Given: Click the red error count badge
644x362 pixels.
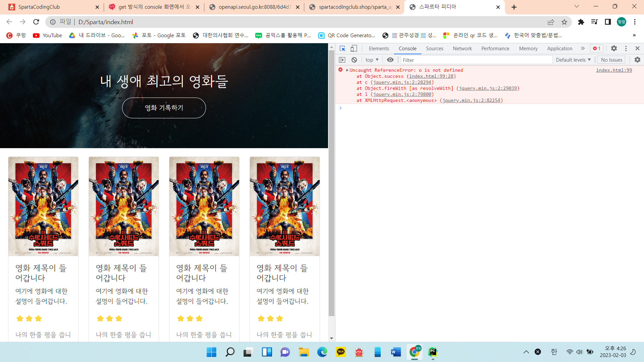Looking at the screenshot, I should [x=597, y=49].
